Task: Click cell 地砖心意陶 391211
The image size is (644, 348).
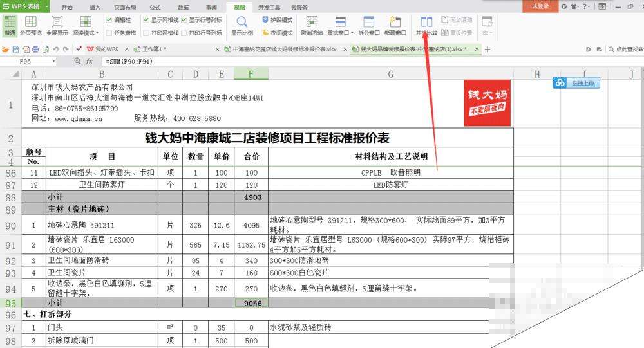Action: (102, 225)
